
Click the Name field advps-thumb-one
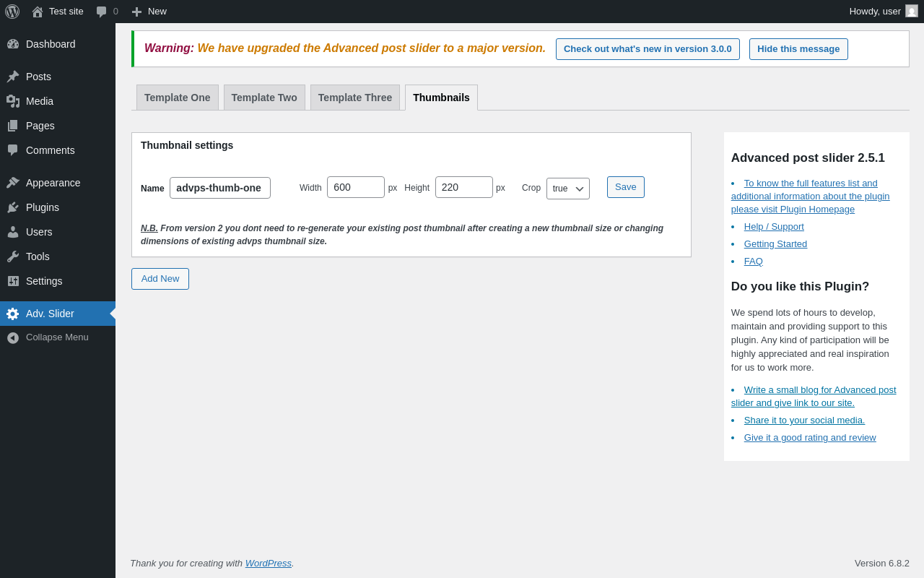pos(220,188)
